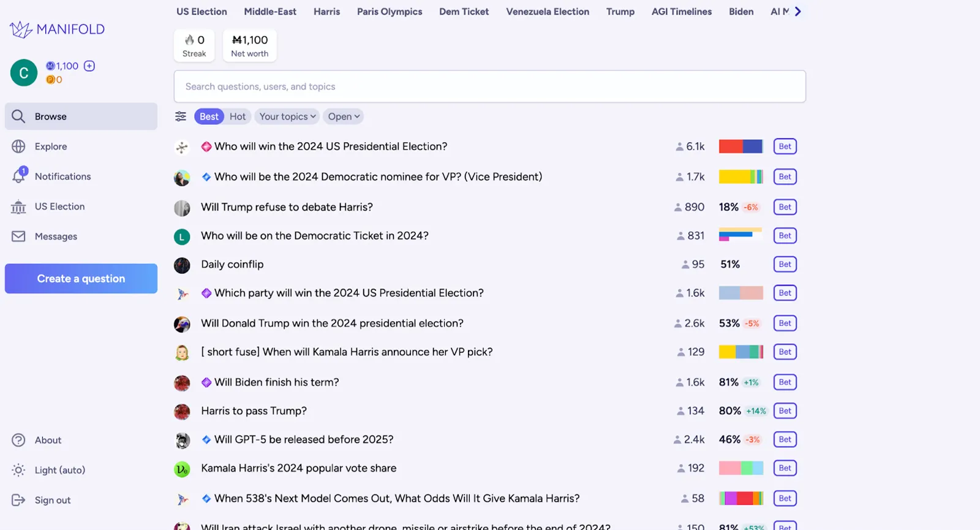This screenshot has width=980, height=530.
Task: Select the Paris Olympics topic tab
Action: 390,12
